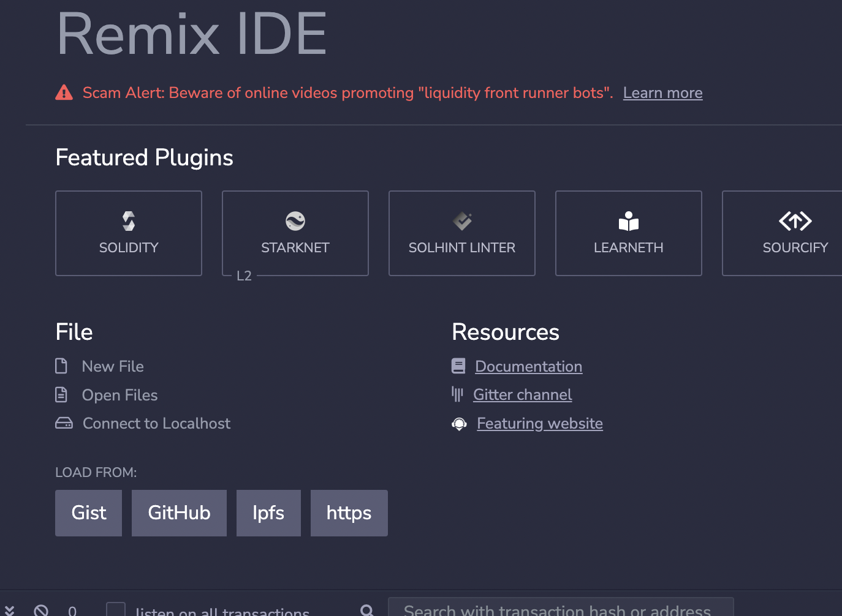This screenshot has width=842, height=616.
Task: Click the Remix IDE title
Action: (x=192, y=34)
